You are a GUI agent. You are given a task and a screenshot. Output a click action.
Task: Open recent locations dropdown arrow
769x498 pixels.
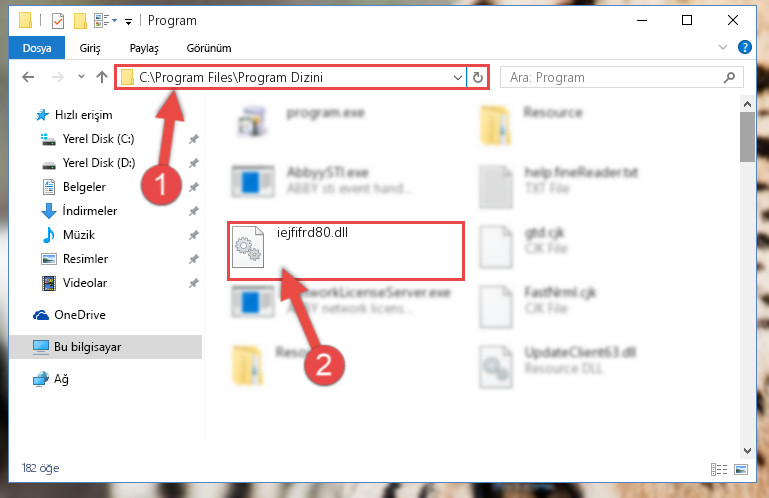tap(81, 77)
